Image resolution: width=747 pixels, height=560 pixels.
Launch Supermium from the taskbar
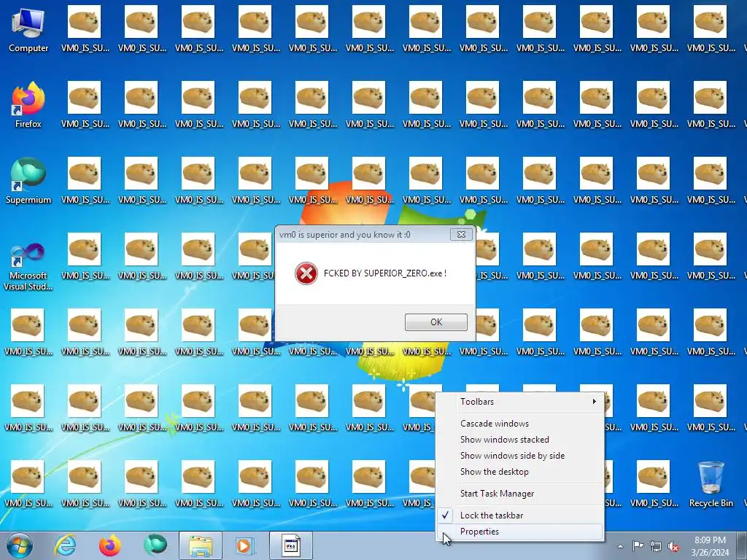(x=155, y=545)
